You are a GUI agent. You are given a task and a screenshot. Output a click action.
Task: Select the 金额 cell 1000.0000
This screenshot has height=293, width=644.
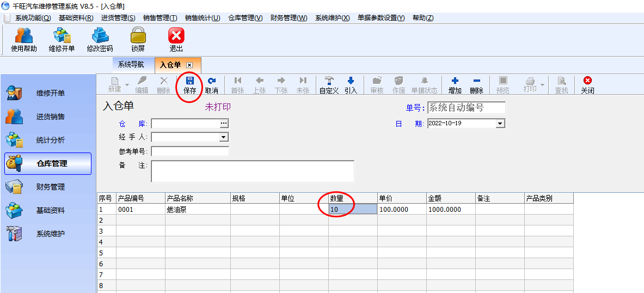point(451,210)
